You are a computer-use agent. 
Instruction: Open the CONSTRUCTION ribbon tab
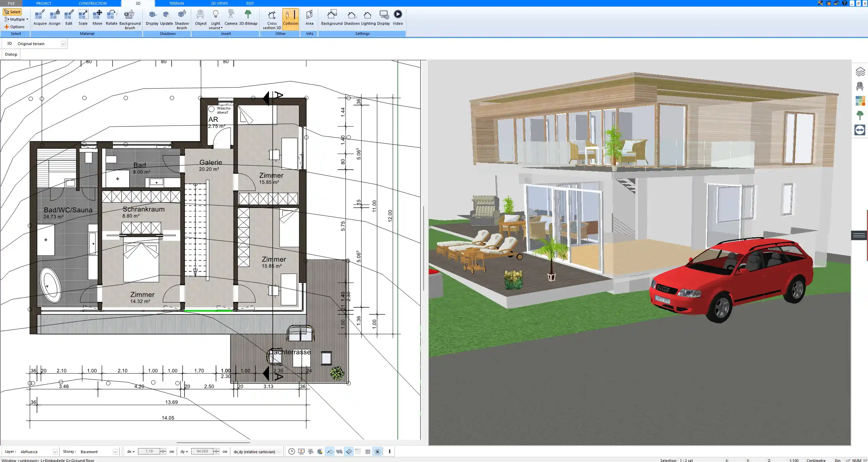tap(92, 3)
